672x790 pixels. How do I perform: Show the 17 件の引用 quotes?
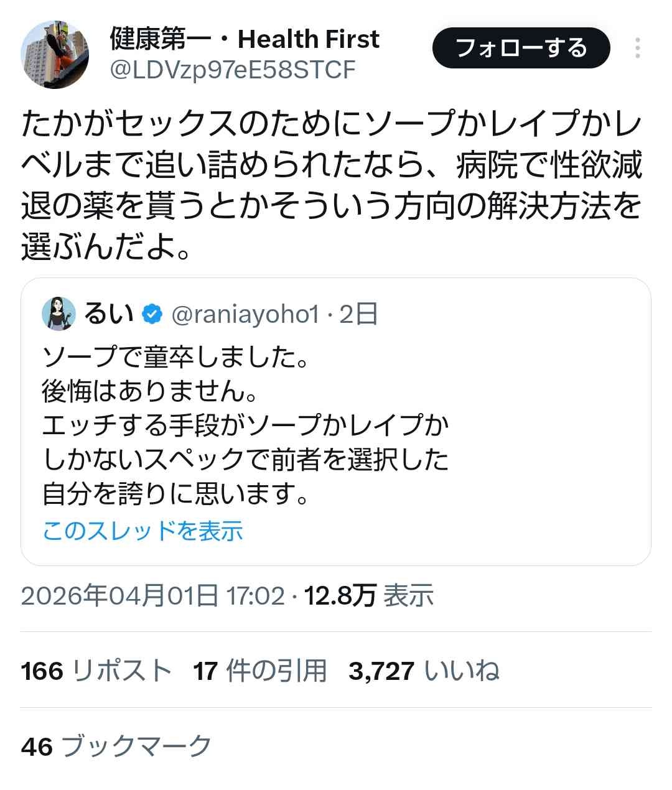point(259,671)
